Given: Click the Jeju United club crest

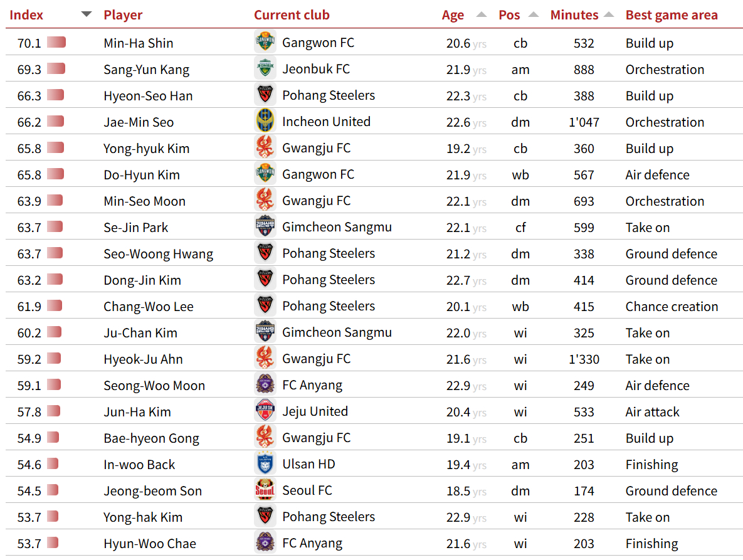Looking at the screenshot, I should [x=265, y=411].
